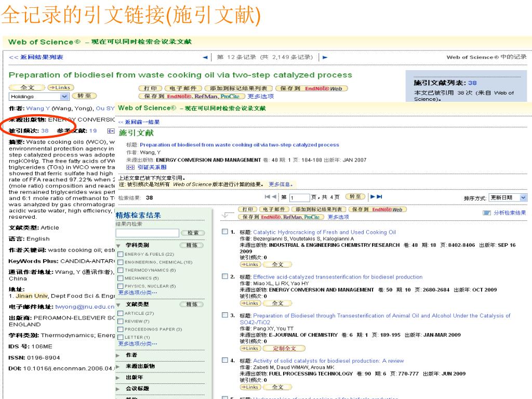Expand the 来源出版物 refine section
The width and height of the screenshot is (532, 399).
118,366
